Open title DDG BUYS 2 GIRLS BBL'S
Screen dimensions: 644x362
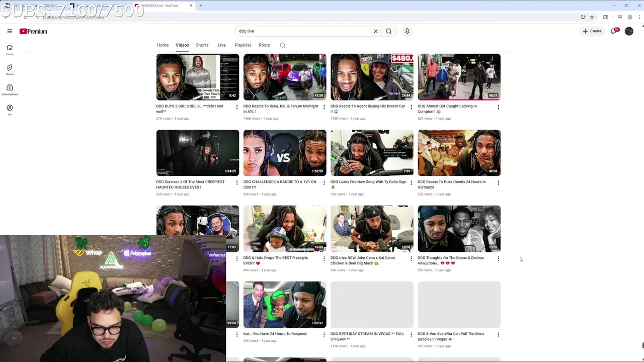[x=189, y=109]
